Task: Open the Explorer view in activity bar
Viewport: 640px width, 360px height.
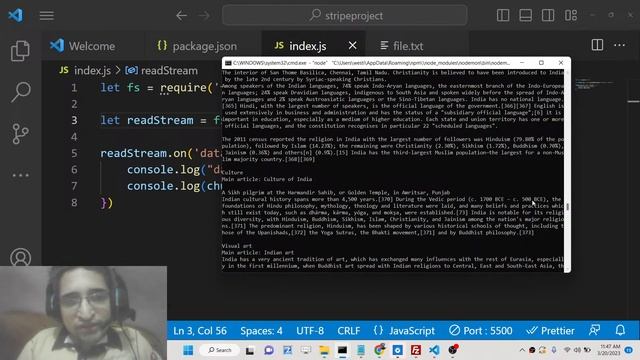Action: [20, 51]
